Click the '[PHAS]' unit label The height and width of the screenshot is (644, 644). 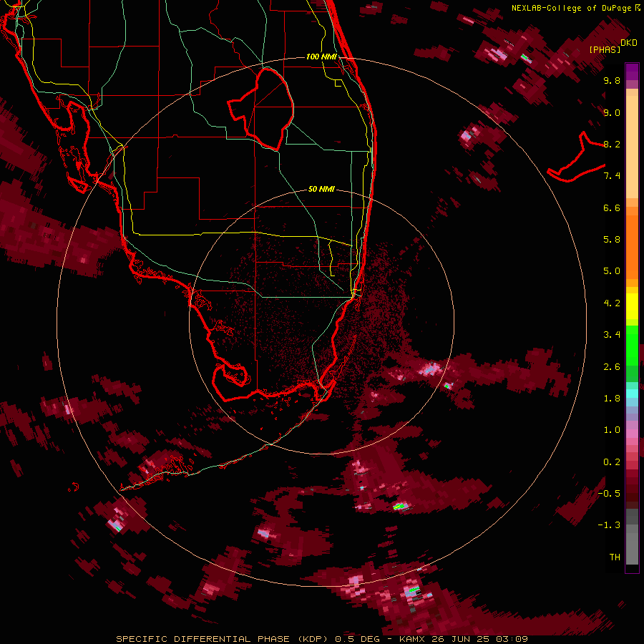605,49
